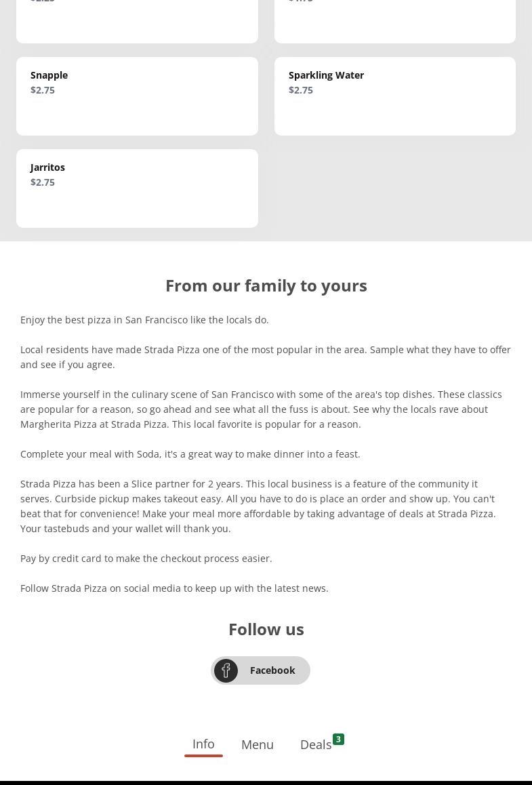The height and width of the screenshot is (785, 532).
Task: Click the Facebook circle icon
Action: [226, 670]
